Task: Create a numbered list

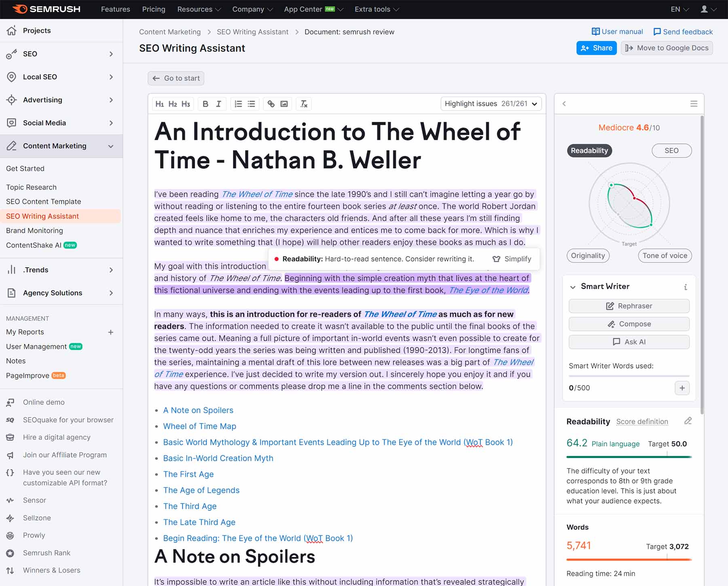Action: 238,104
